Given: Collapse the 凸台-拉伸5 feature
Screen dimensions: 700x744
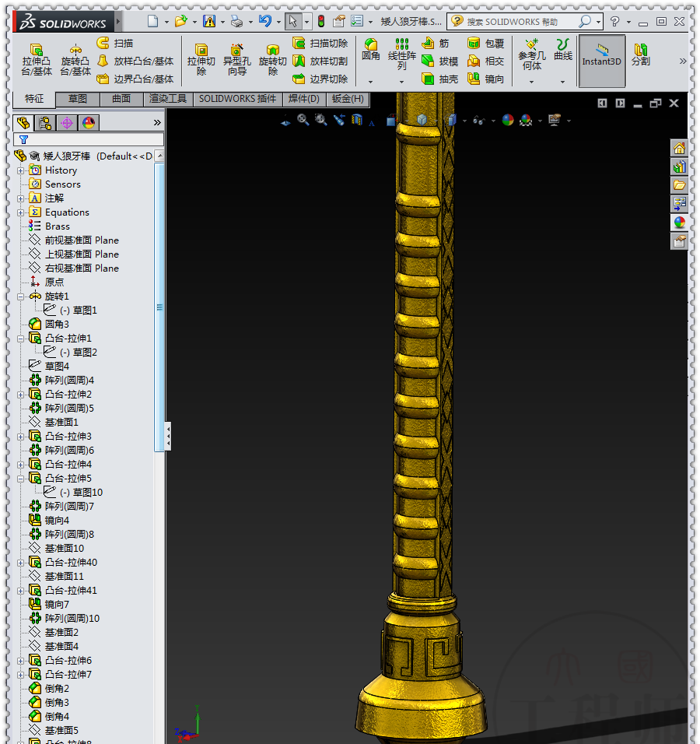Looking at the screenshot, I should 20,479.
